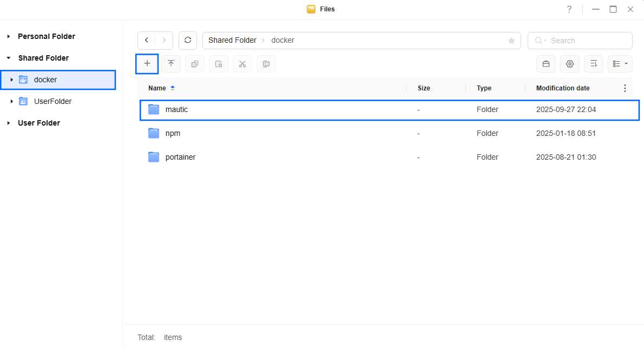Click the sort order icon
The width and height of the screenshot is (644, 347).
point(594,64)
